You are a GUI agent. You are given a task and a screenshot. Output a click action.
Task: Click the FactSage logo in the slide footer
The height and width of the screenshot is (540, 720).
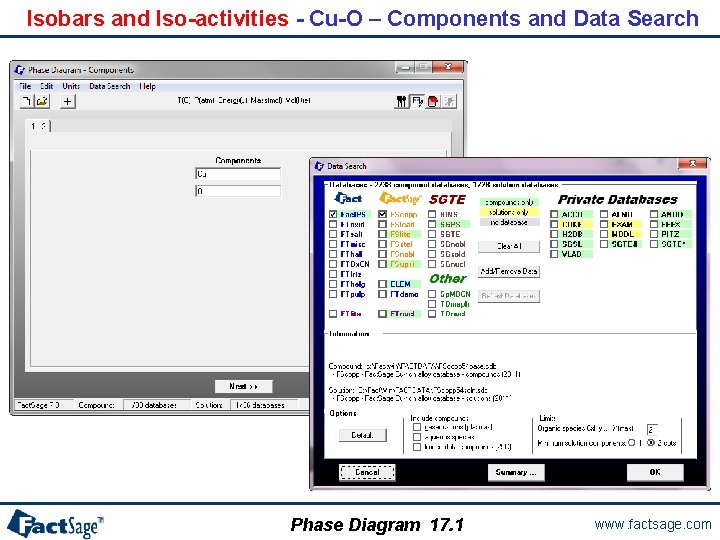[x=55, y=523]
